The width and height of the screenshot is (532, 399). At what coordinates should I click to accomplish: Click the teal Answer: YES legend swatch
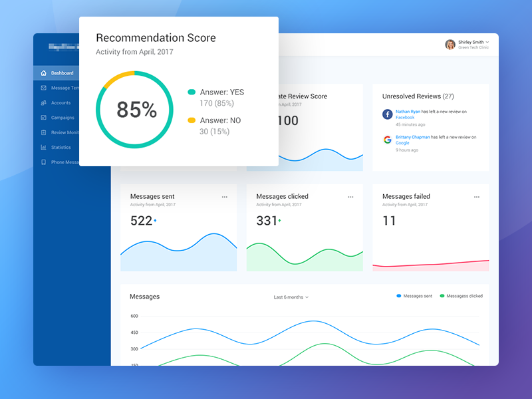(192, 92)
